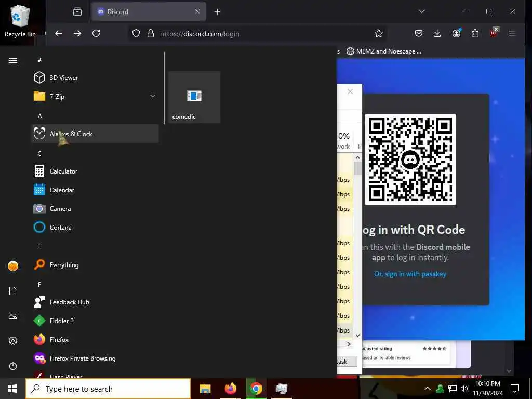Open the taskbar clock and date
532x399 pixels.
[x=488, y=389]
